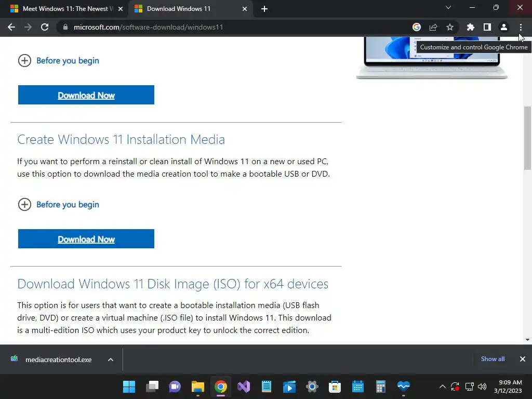
Task: Open the Chat app on taskbar
Action: [x=175, y=387]
